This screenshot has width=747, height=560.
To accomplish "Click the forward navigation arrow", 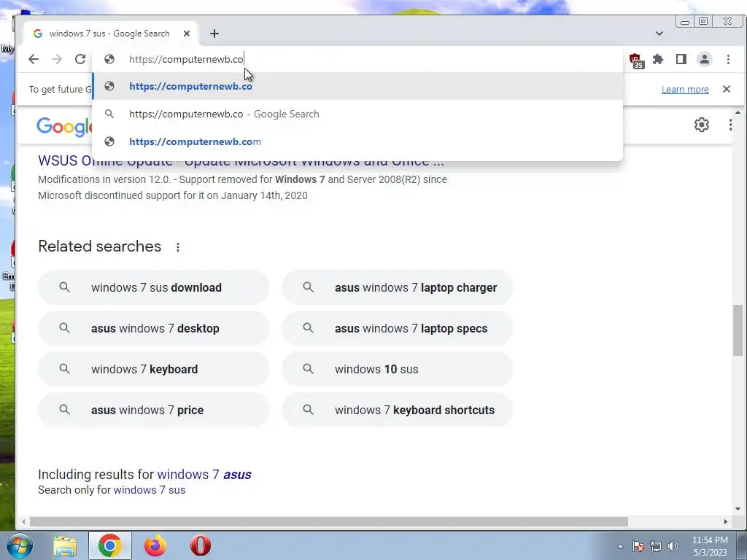I will coord(57,59).
